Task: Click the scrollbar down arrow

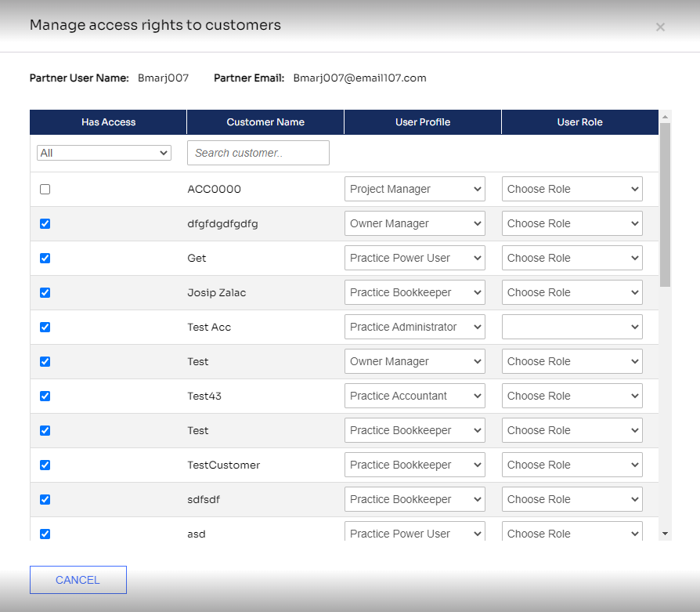Action: (x=666, y=534)
